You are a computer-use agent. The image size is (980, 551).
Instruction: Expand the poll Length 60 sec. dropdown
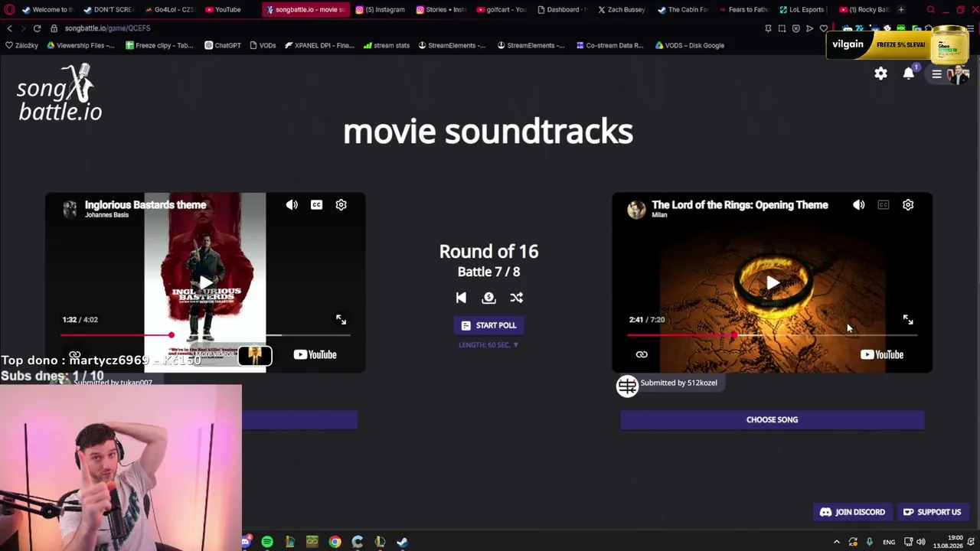click(x=488, y=345)
